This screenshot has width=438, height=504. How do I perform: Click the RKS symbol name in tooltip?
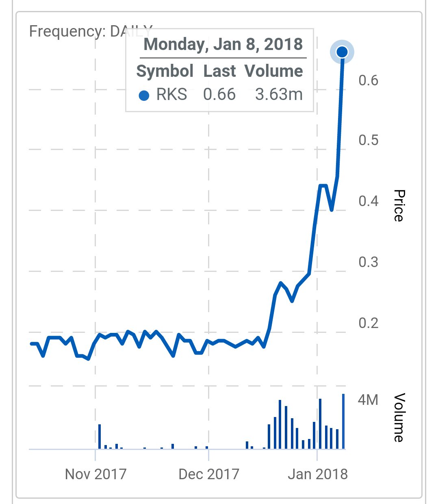[x=171, y=95]
